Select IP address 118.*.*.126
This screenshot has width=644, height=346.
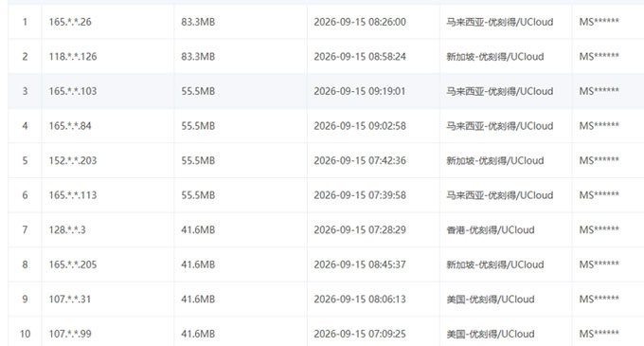(x=73, y=56)
